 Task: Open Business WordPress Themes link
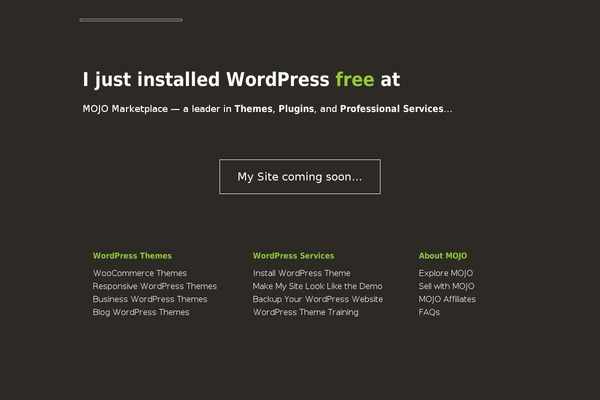[x=150, y=299]
